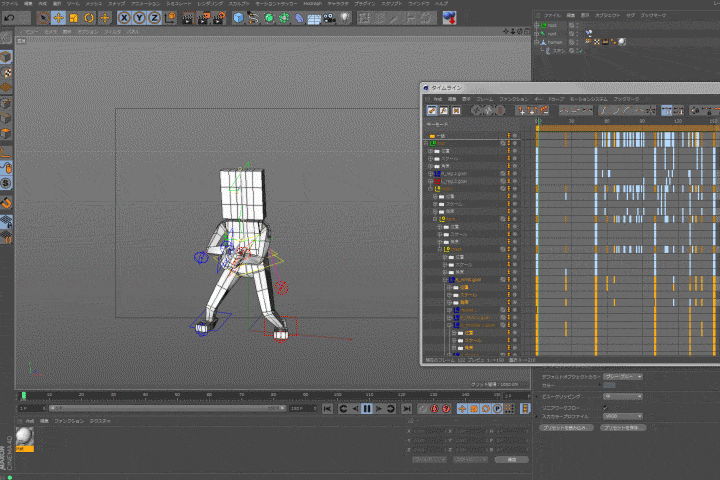
Task: Collapse the waist object in Timeline tree
Action: pos(431,189)
